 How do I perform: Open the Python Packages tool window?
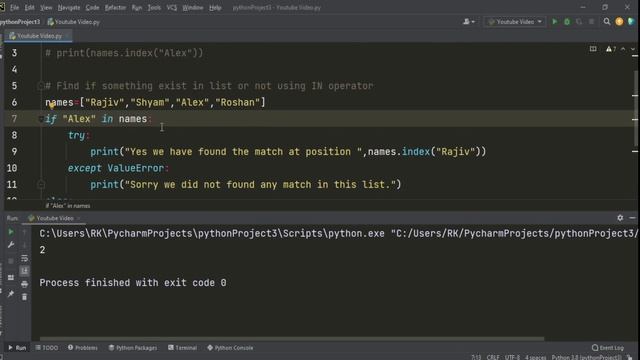(x=133, y=348)
